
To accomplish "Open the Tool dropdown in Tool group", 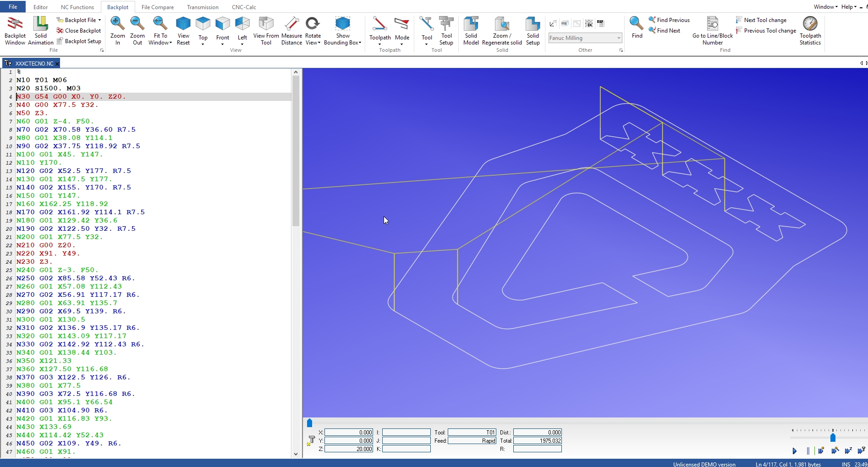I will point(427,31).
